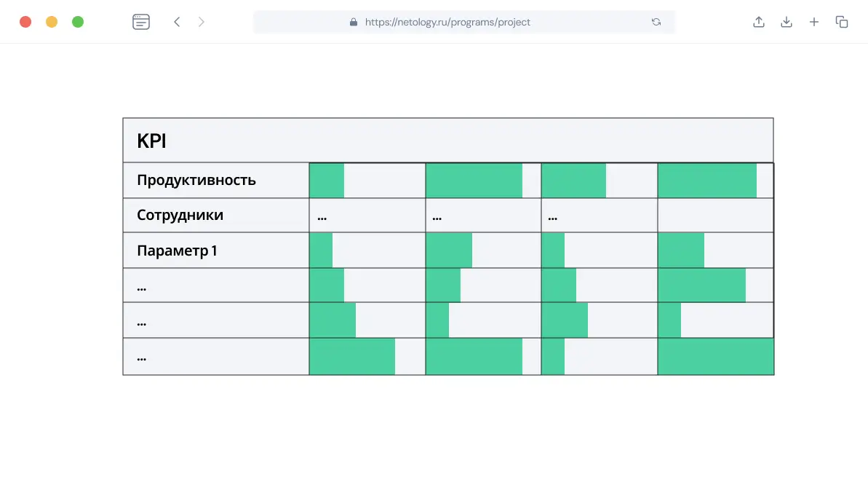The image size is (868, 493).
Task: Click first progress bar in Продуктивность row
Action: [x=327, y=181]
